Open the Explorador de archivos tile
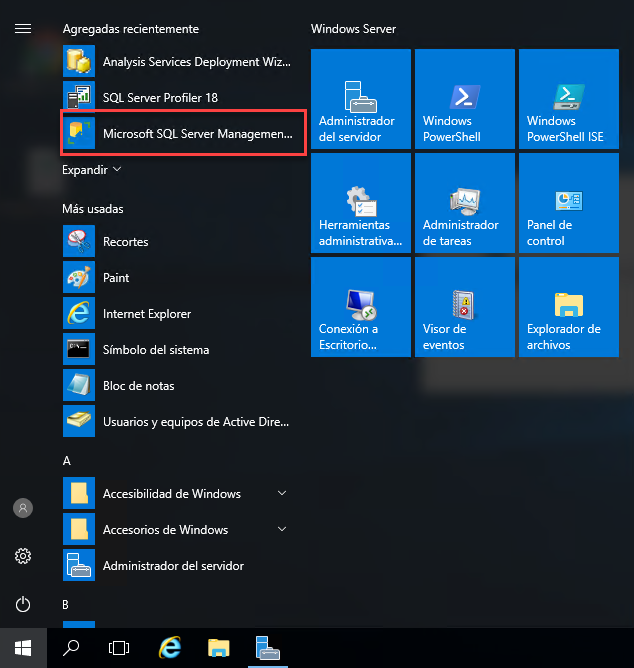Viewport: 634px width, 668px height. pyautogui.click(x=569, y=307)
